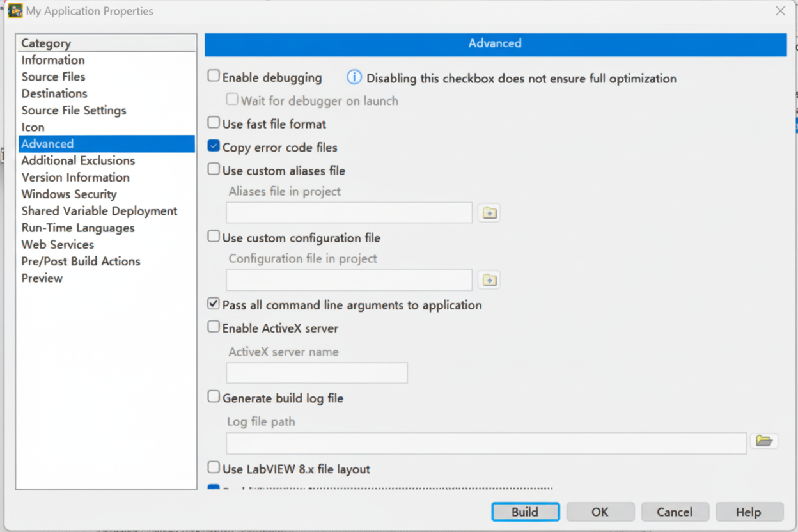Browse for the aliases file in project

(x=489, y=212)
